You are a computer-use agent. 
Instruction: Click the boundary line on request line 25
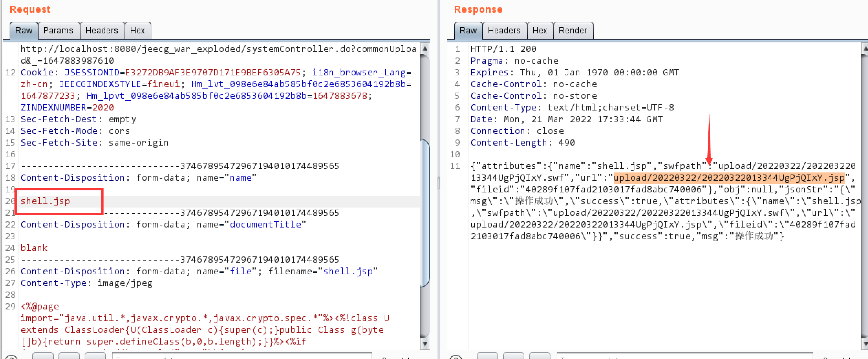click(180, 260)
